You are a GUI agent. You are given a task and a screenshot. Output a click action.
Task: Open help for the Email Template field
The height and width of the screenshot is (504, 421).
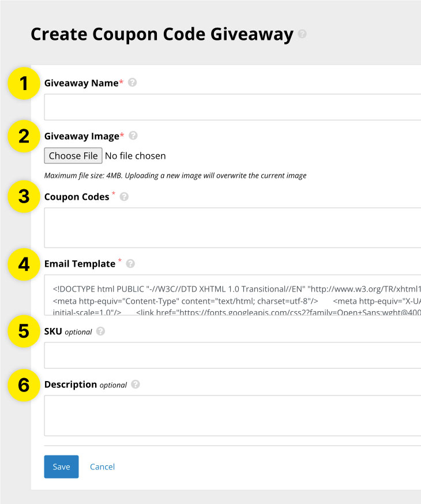(x=130, y=264)
